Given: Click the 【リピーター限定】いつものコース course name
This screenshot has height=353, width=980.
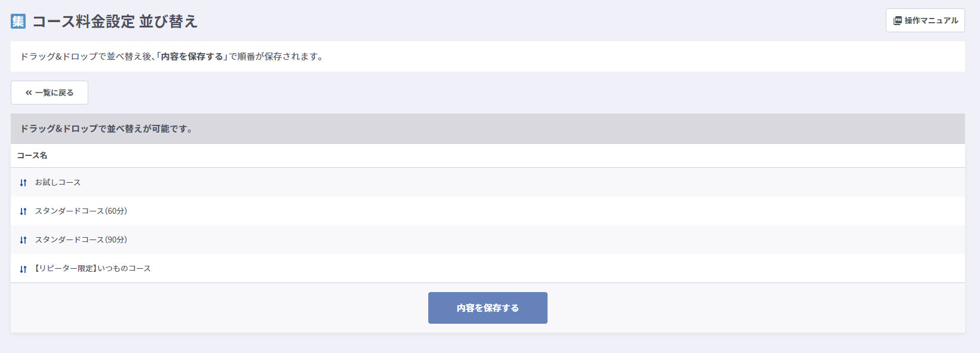Looking at the screenshot, I should tap(93, 268).
